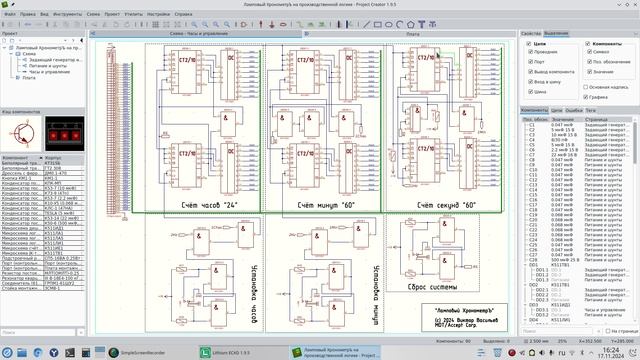The image size is (640, 360).
Task: Toggle the 'Цепи' group checkbox
Action: pyautogui.click(x=529, y=44)
